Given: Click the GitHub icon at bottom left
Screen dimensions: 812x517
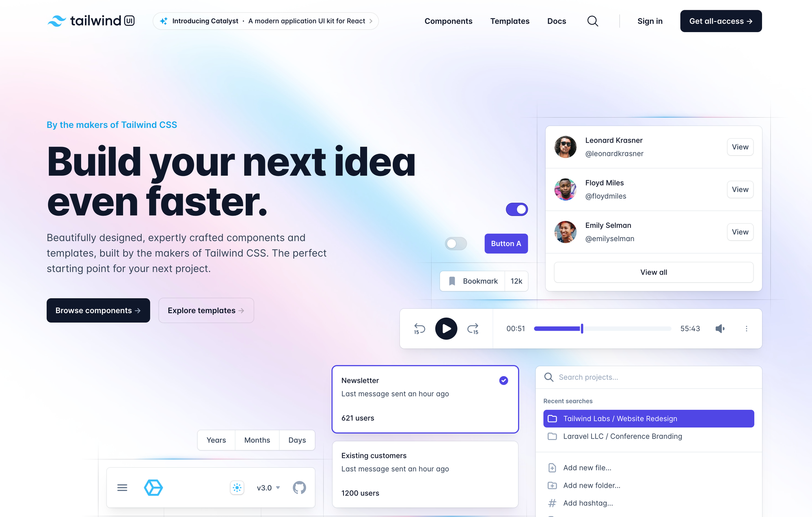Looking at the screenshot, I should click(300, 487).
